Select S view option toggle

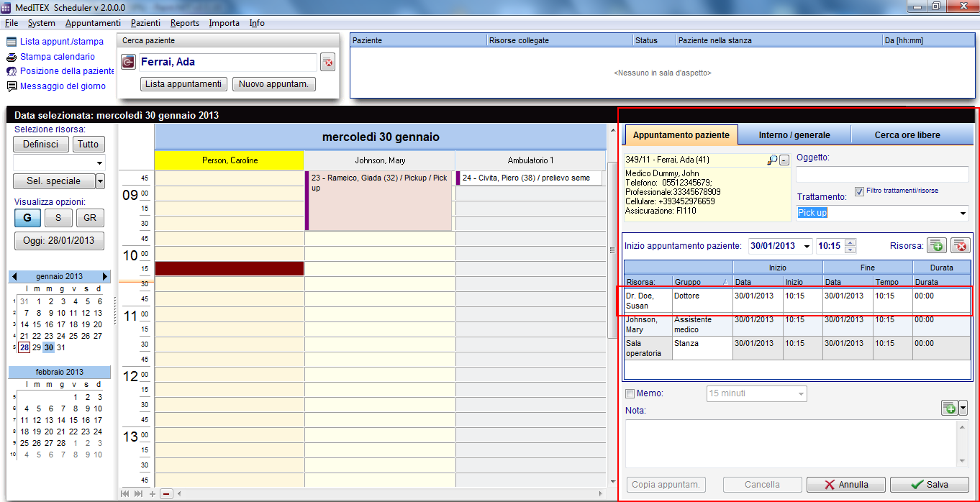(58, 218)
